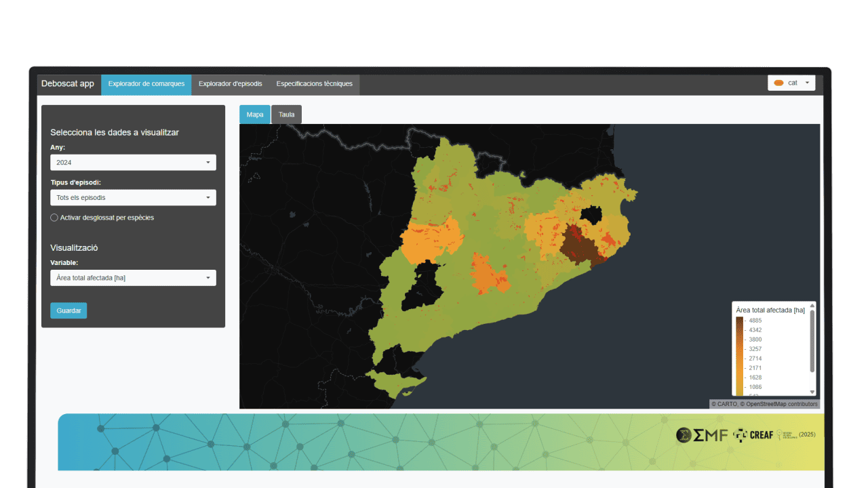The image size is (868, 488).
Task: Open the language selector caret
Action: point(807,83)
